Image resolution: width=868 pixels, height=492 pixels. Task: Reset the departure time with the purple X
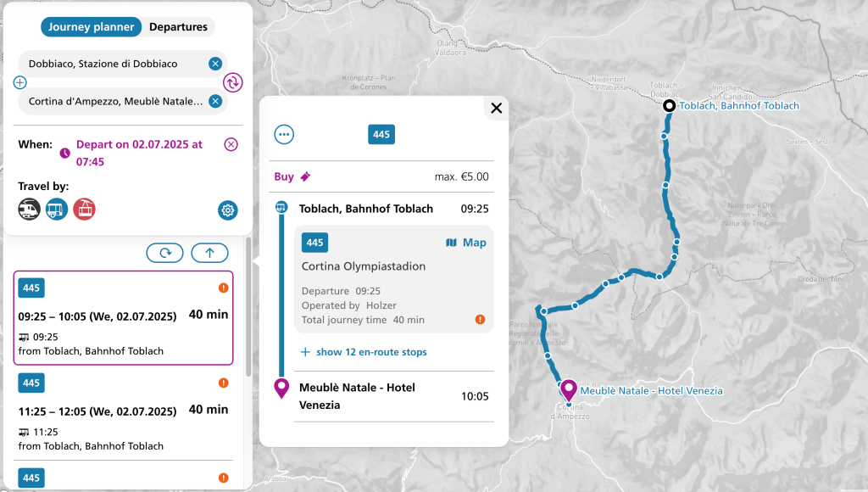[231, 144]
